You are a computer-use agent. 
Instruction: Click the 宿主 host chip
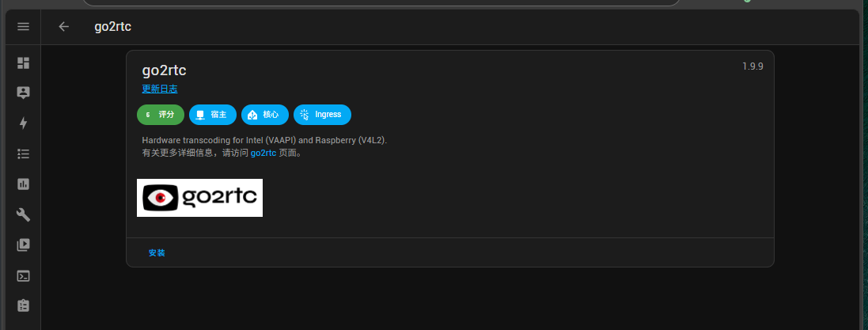(213, 115)
